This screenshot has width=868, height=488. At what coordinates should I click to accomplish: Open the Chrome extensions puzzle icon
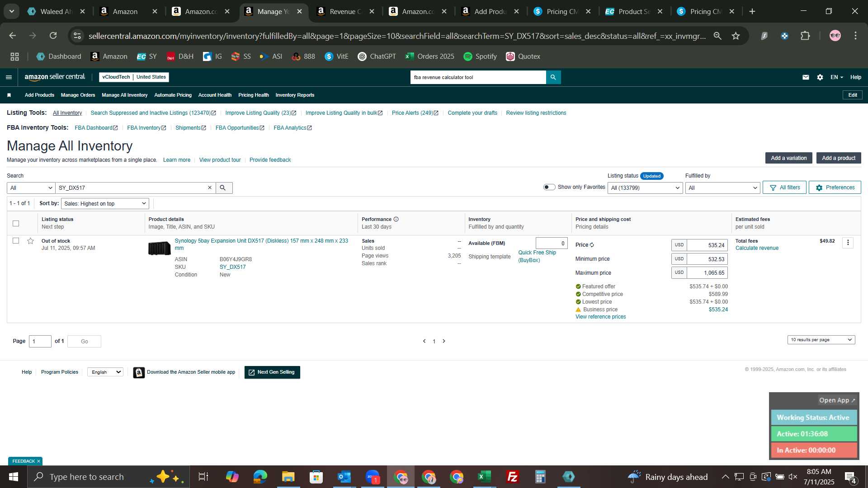805,36
